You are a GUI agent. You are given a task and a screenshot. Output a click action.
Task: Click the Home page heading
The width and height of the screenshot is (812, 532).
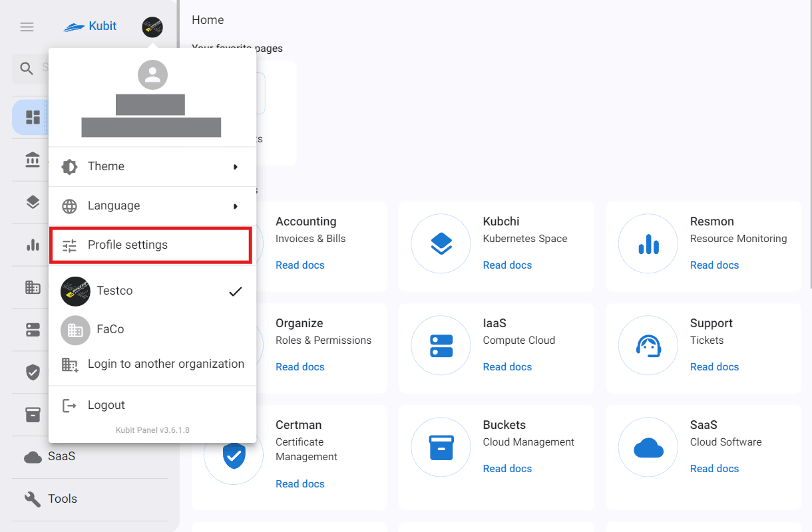point(208,20)
